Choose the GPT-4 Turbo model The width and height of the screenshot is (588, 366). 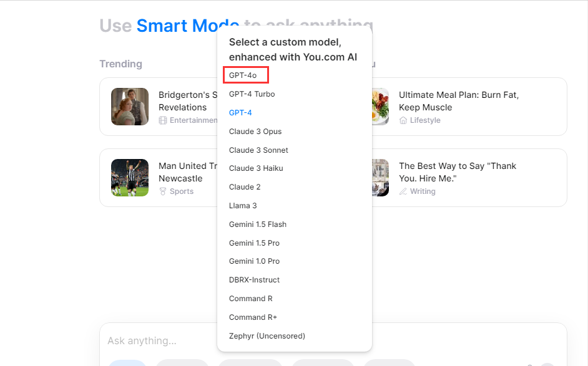(x=252, y=94)
